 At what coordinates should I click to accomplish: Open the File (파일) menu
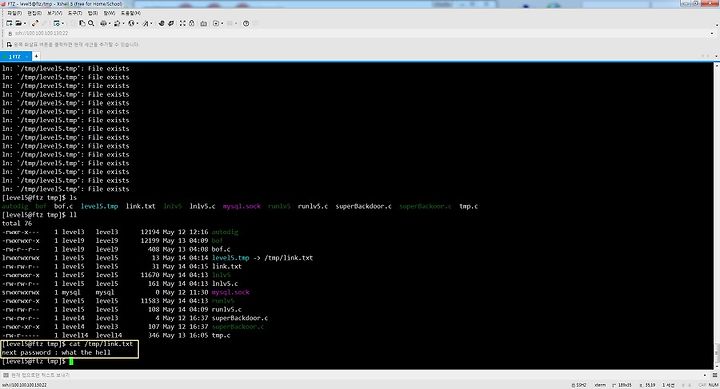[x=15, y=13]
